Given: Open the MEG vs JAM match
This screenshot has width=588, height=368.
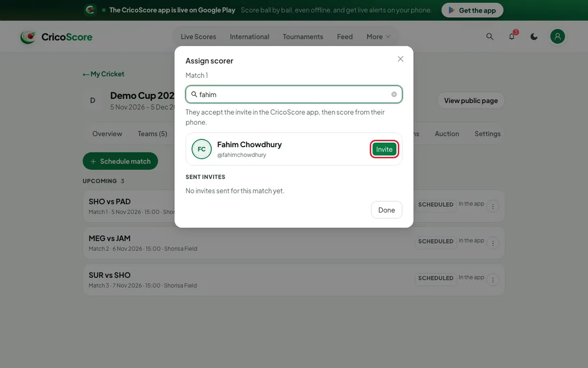Looking at the screenshot, I should pyautogui.click(x=110, y=238).
